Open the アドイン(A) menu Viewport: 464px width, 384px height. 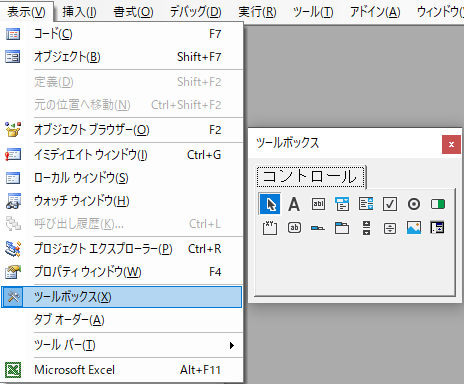375,12
